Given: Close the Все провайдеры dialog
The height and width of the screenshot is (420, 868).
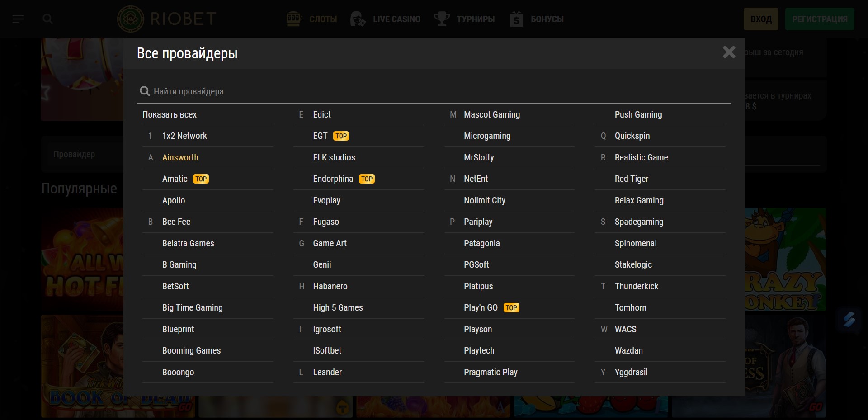Looking at the screenshot, I should point(729,52).
